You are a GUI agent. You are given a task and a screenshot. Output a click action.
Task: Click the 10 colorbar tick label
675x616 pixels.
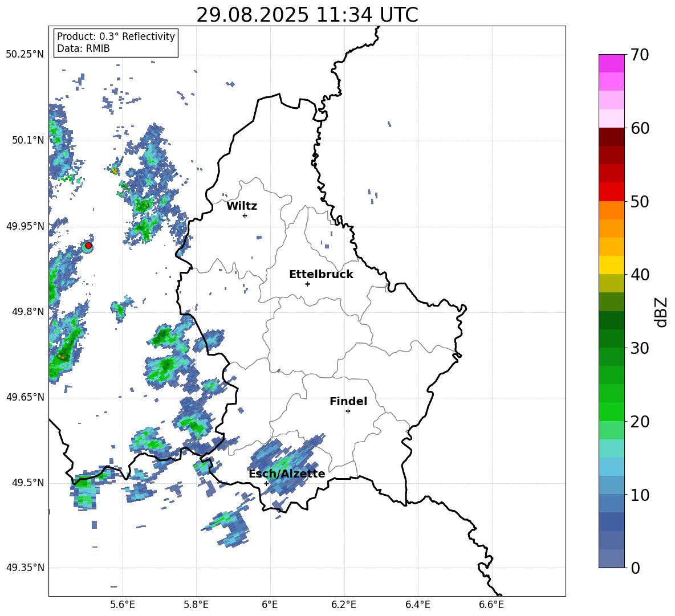click(640, 495)
